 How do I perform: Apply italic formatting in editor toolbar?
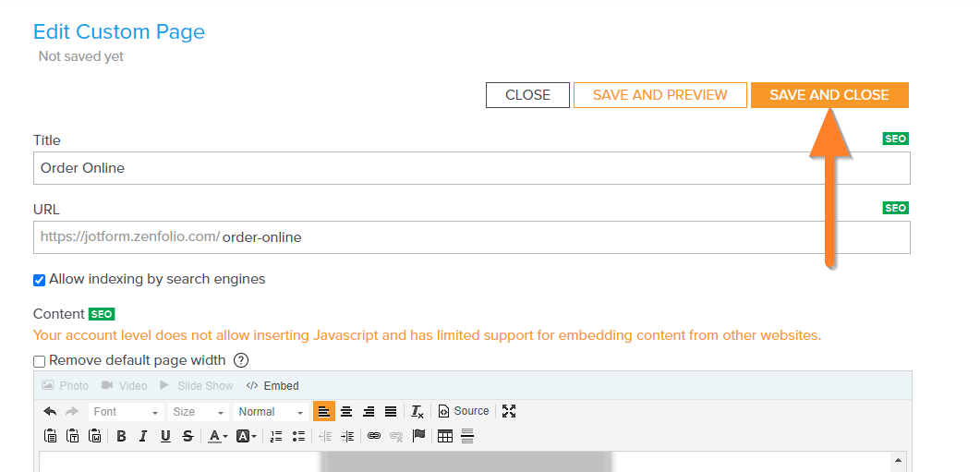143,436
